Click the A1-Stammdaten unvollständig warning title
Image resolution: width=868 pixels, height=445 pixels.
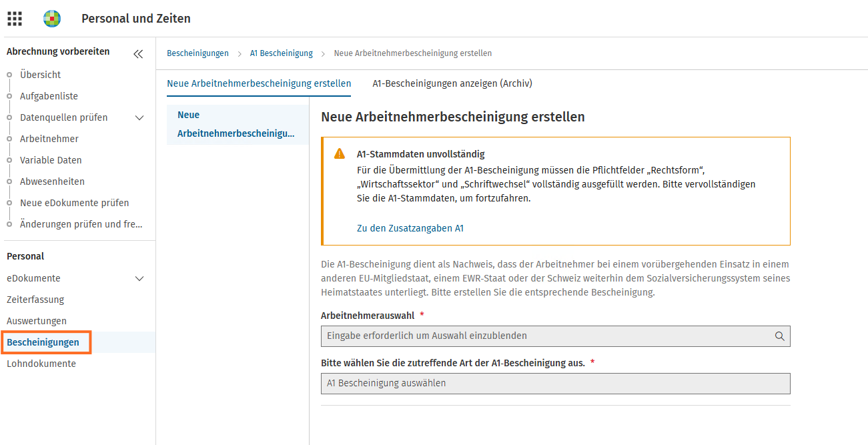(x=421, y=154)
